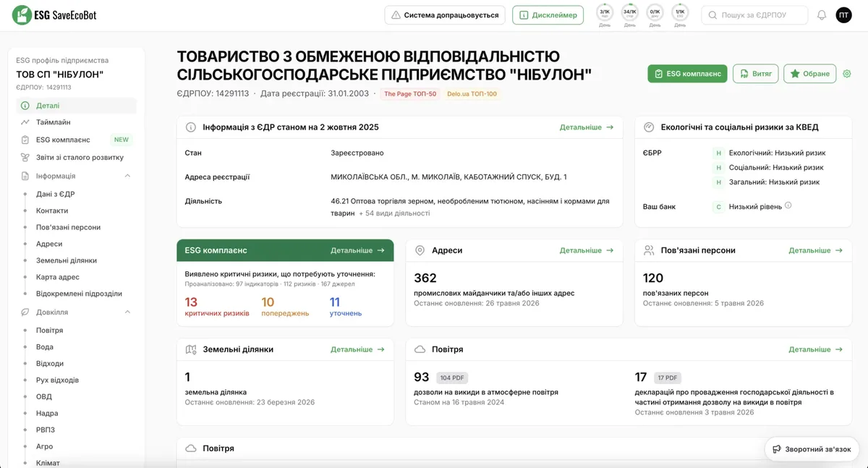Click the info icon in ЄДР card header

(x=191, y=127)
